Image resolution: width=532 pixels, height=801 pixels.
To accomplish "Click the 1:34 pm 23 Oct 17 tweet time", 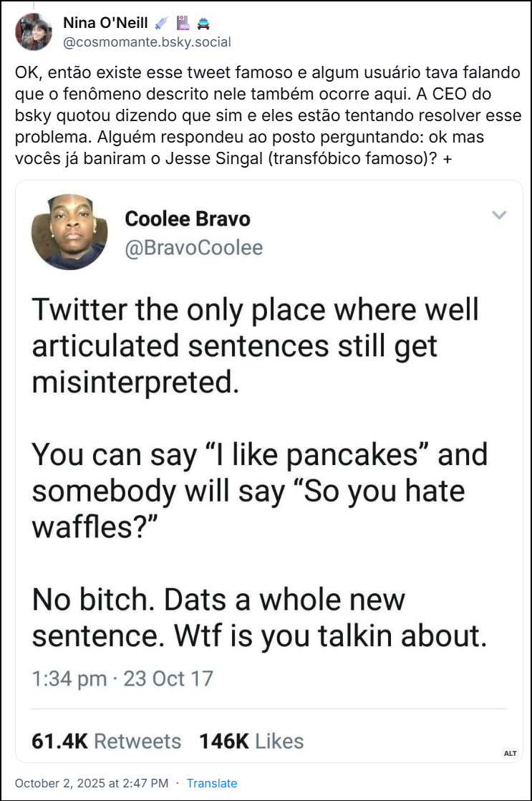I will pyautogui.click(x=122, y=678).
